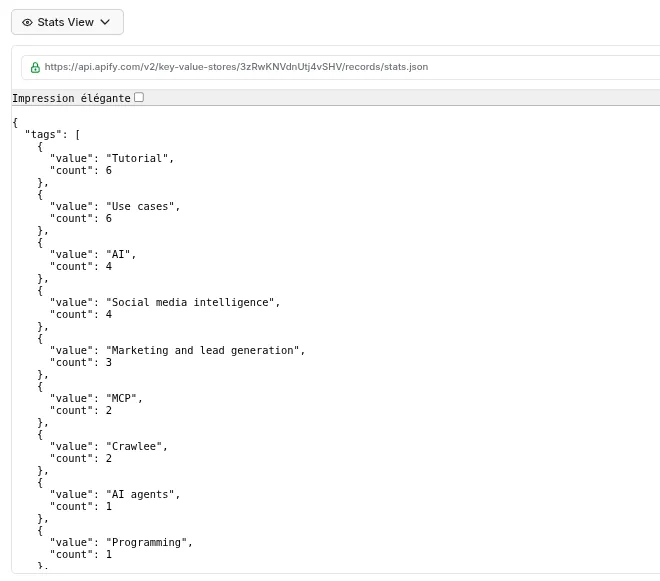Click count 6 under Tutorial

109,171
